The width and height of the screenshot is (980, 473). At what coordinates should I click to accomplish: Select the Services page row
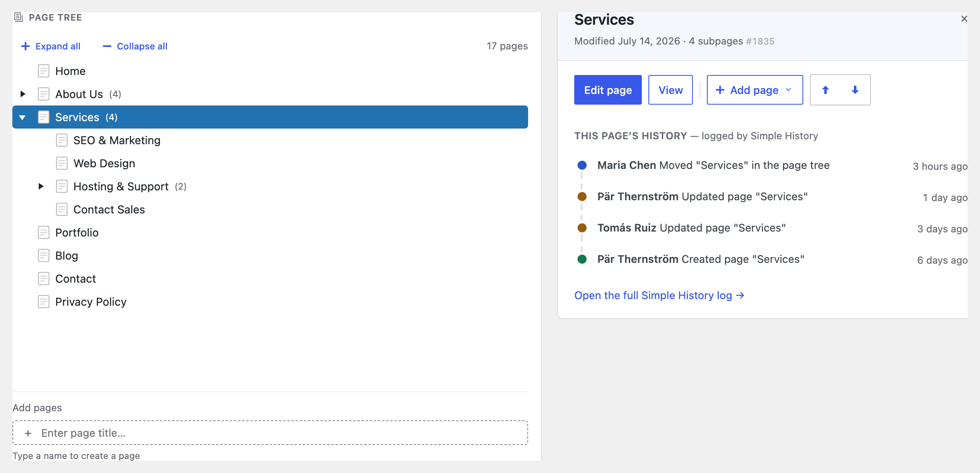point(270,117)
